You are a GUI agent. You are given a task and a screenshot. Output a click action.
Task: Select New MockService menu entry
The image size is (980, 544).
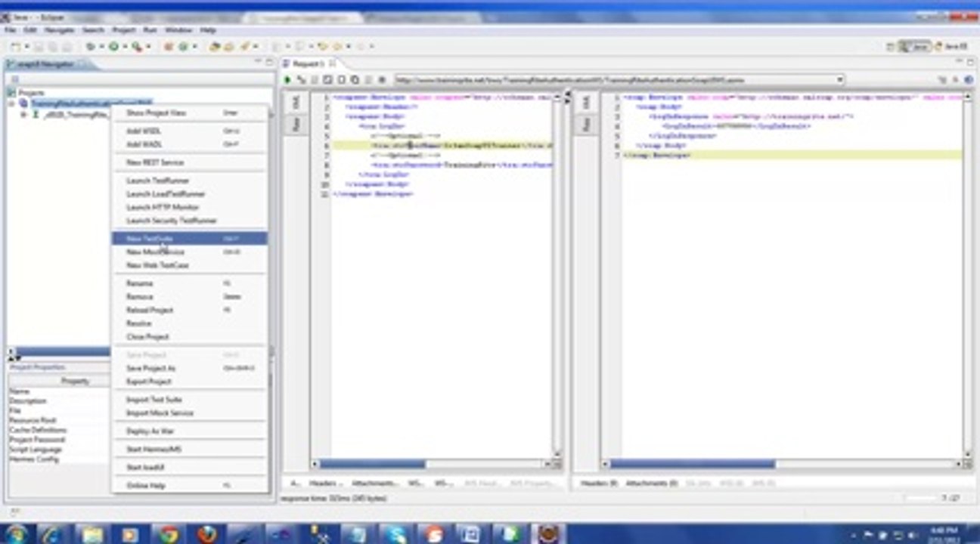[x=189, y=252]
